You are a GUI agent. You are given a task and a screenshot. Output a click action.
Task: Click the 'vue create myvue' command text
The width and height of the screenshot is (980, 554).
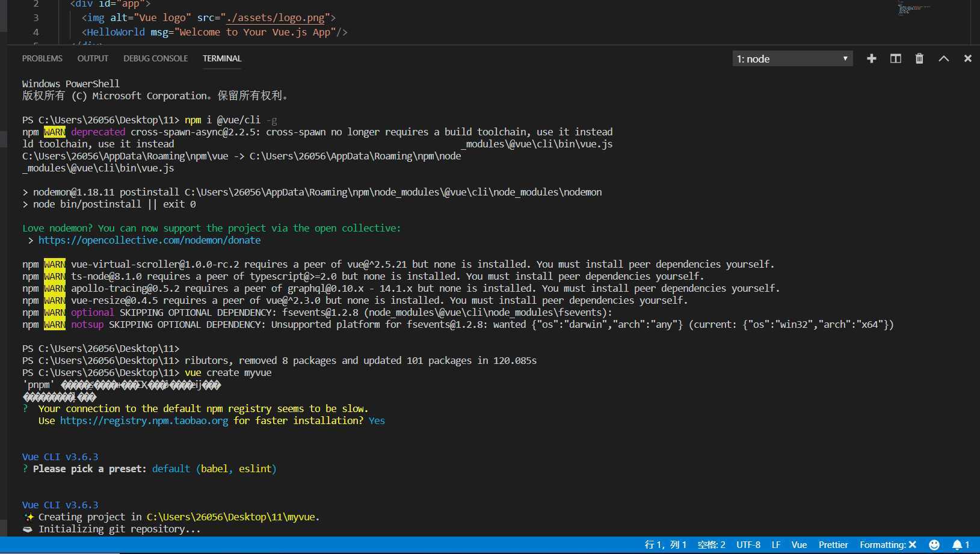pyautogui.click(x=228, y=372)
